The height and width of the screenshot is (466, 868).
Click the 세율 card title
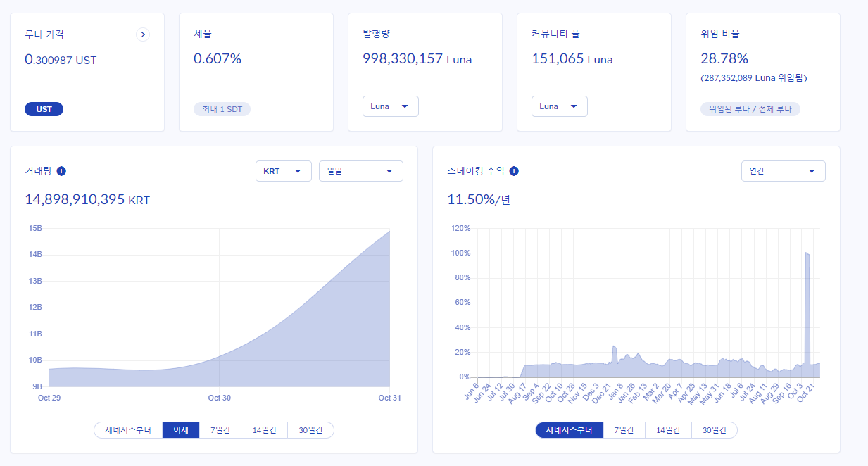(203, 34)
